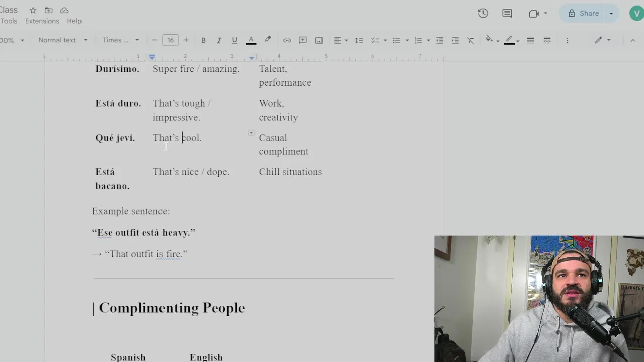This screenshot has width=644, height=362.
Task: Toggle the numbered list
Action: click(x=418, y=40)
